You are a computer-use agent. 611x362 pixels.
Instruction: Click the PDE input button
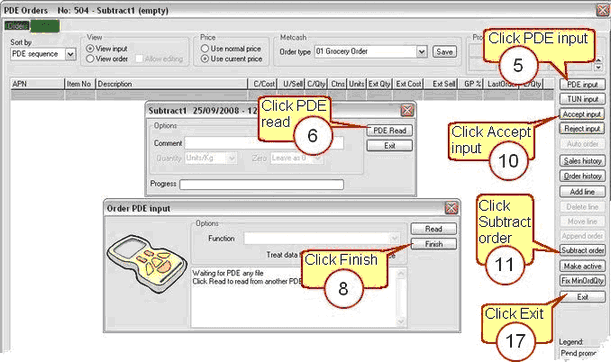tap(582, 84)
